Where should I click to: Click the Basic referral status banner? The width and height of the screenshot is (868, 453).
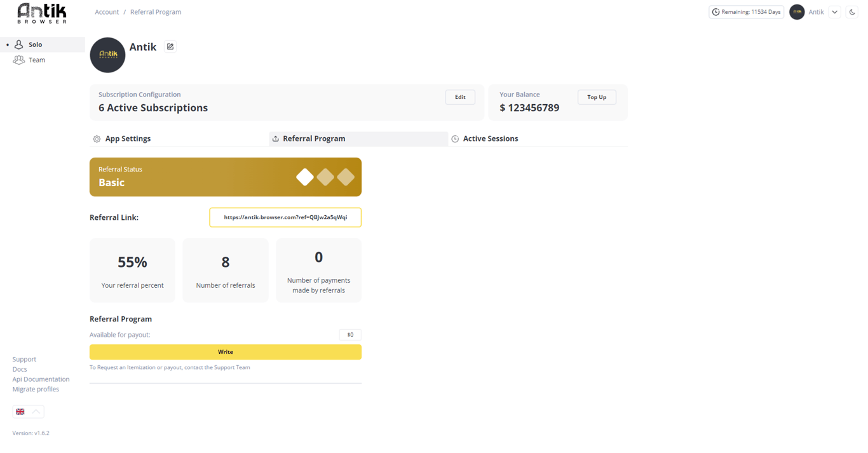226,177
